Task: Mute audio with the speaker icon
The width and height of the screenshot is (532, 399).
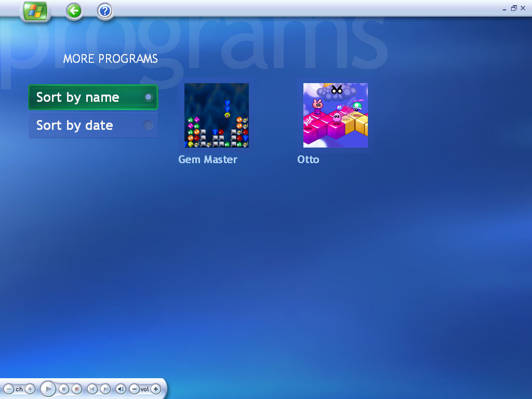Action: (121, 389)
